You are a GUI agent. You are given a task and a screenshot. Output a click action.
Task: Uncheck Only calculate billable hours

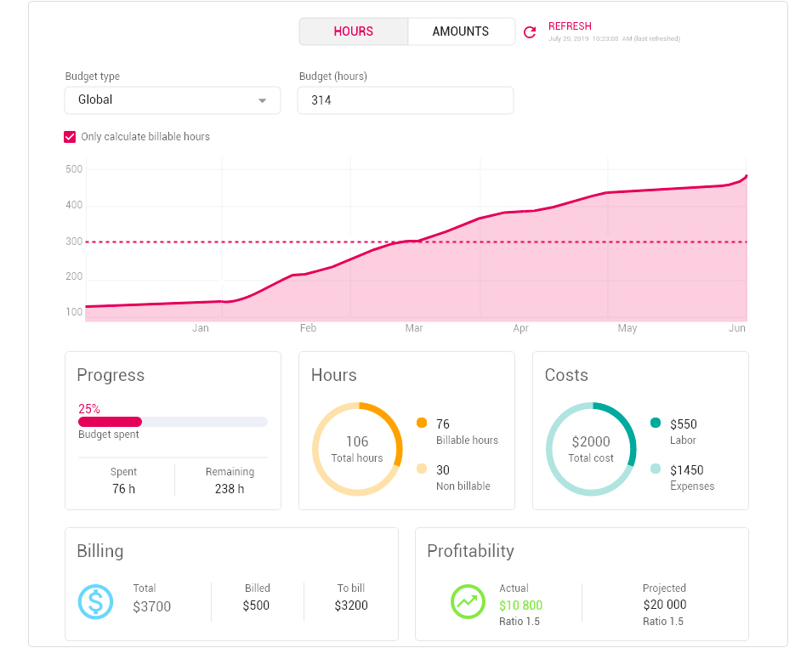[70, 137]
